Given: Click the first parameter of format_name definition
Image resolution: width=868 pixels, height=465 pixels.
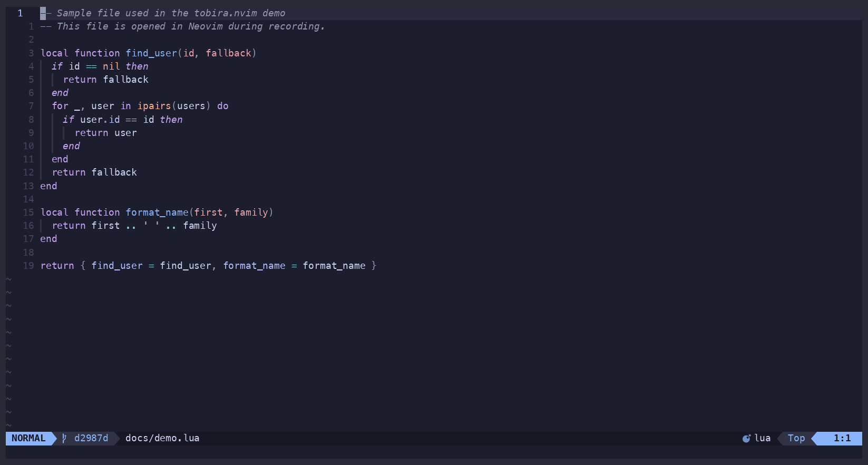Looking at the screenshot, I should click(x=208, y=212).
